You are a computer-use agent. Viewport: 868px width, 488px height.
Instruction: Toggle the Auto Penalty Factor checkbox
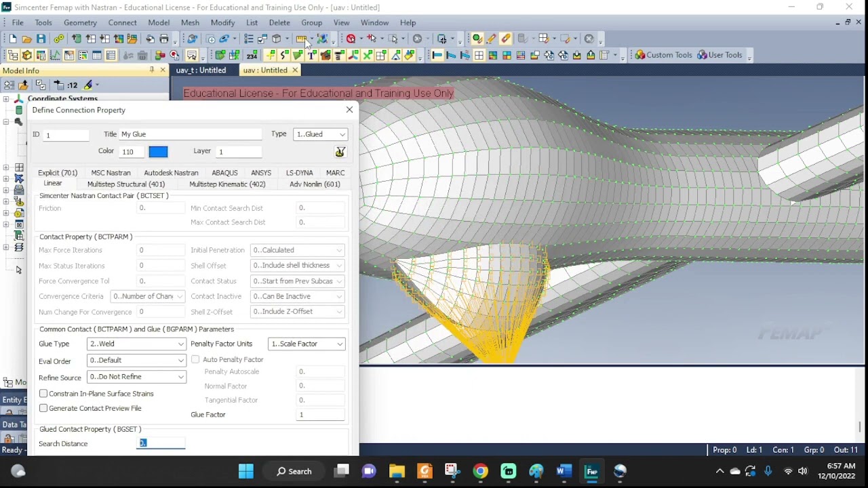(195, 359)
